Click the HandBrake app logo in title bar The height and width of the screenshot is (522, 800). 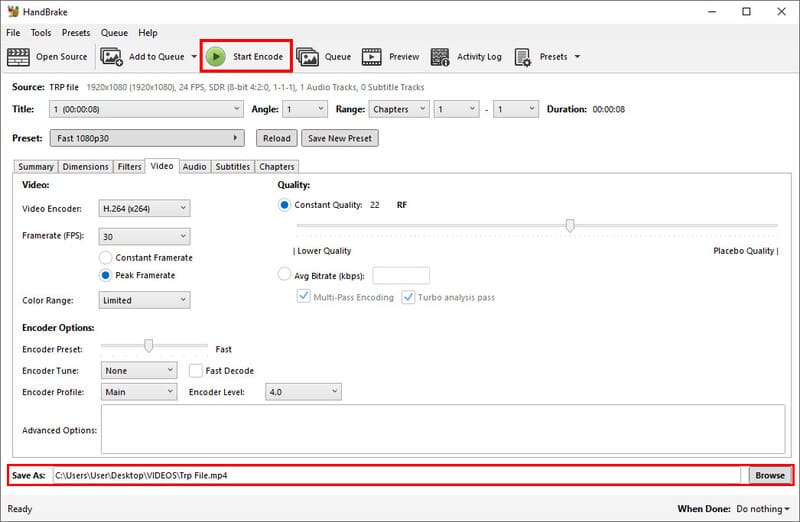coord(13,11)
